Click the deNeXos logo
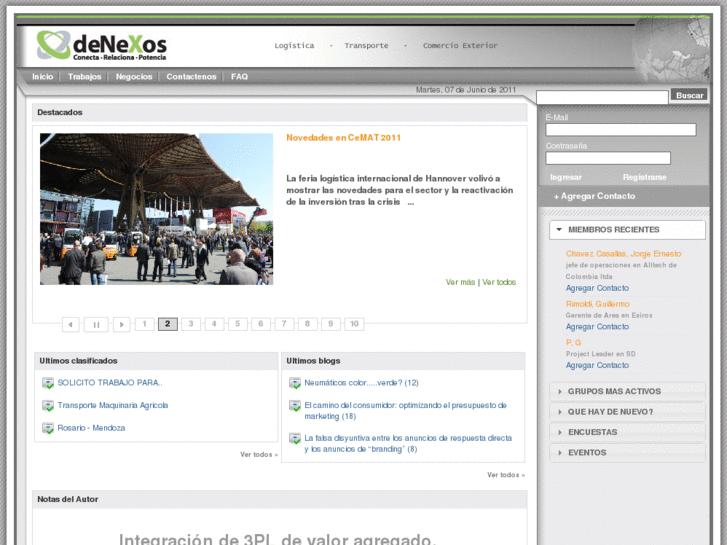Image resolution: width=727 pixels, height=545 pixels. (102, 45)
